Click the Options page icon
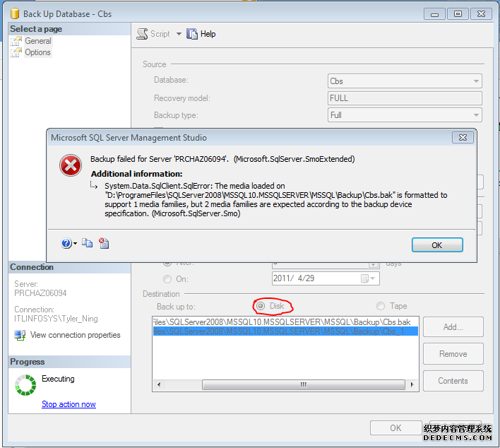The image size is (500, 448). pyautogui.click(x=16, y=52)
